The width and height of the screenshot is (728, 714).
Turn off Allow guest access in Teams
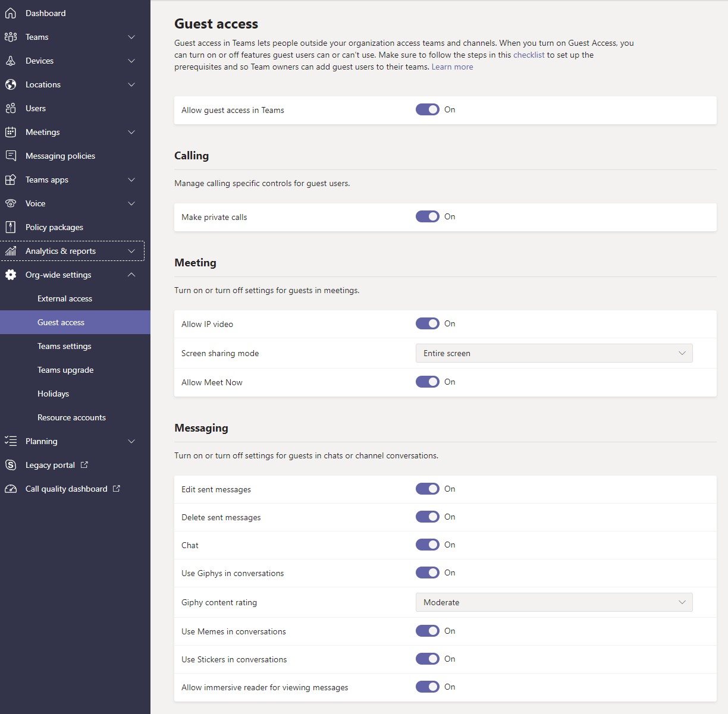coord(427,109)
